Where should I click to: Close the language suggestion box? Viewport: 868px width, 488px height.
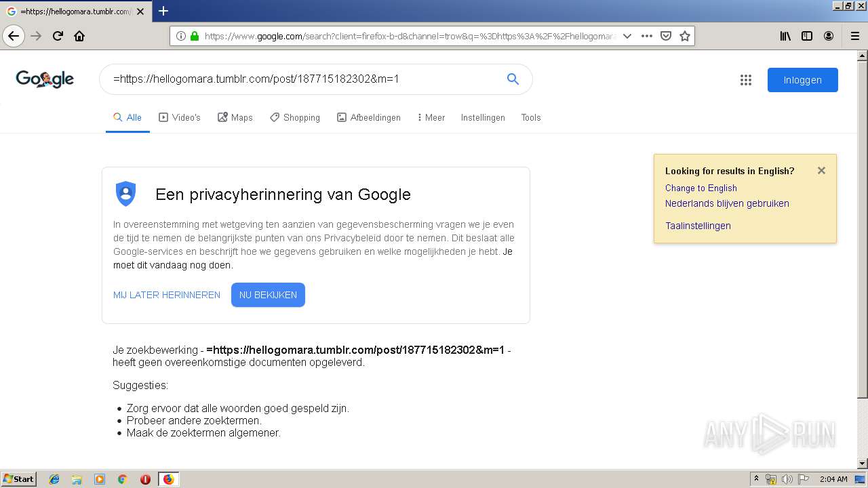click(x=821, y=171)
